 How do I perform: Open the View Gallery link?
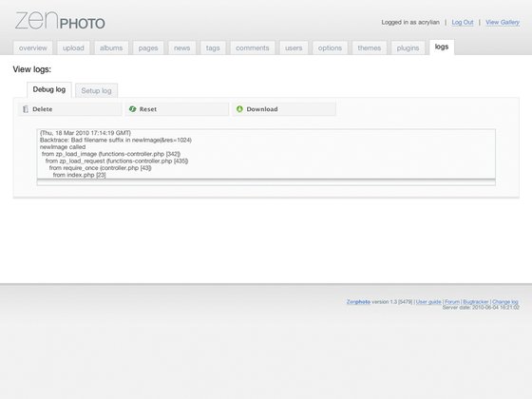503,23
